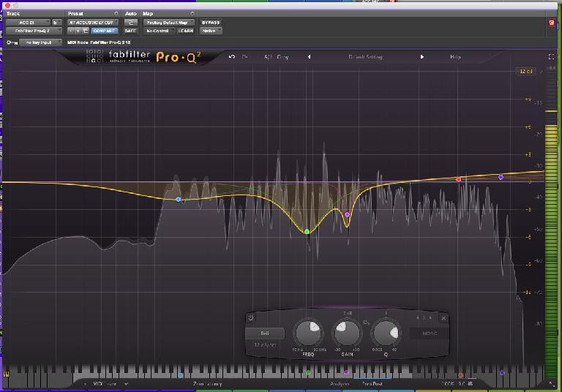Click the undo arrow in Pro-Q header
The height and width of the screenshot is (392, 562).
[x=232, y=57]
